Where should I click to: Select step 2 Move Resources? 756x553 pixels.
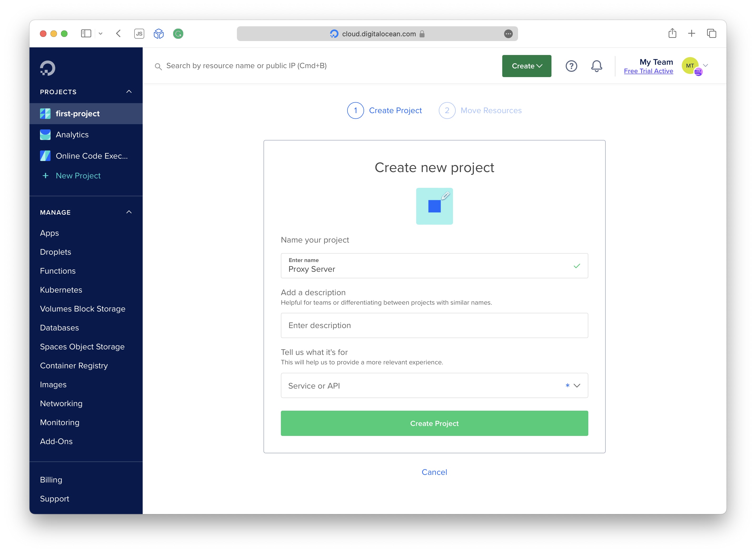tap(480, 110)
